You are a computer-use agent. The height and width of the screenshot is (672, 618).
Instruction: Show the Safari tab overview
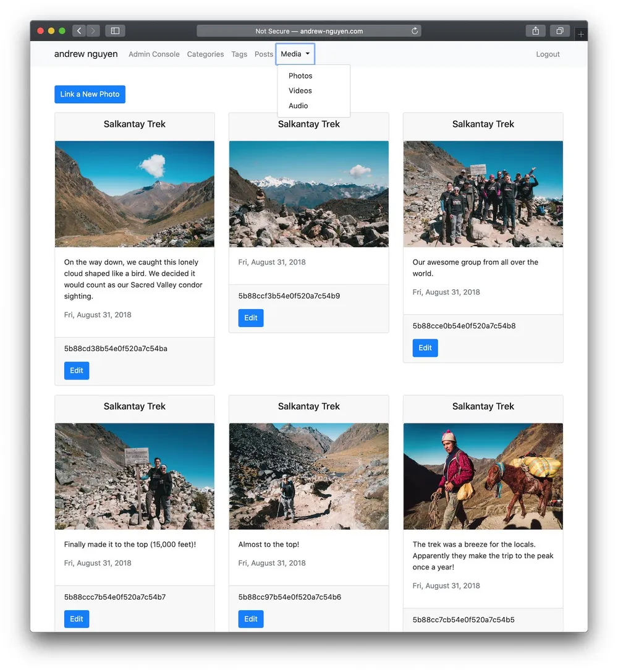(559, 31)
